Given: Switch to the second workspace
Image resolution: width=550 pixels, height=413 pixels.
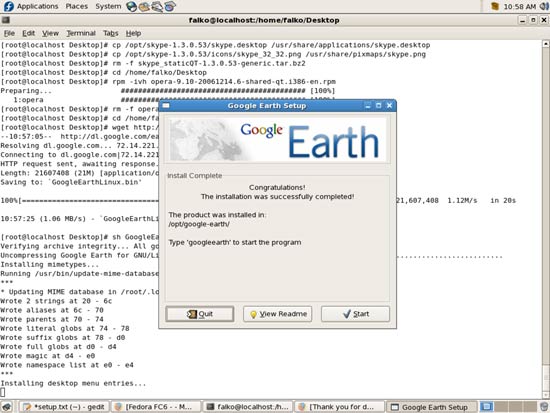Looking at the screenshot, I should 501,407.
